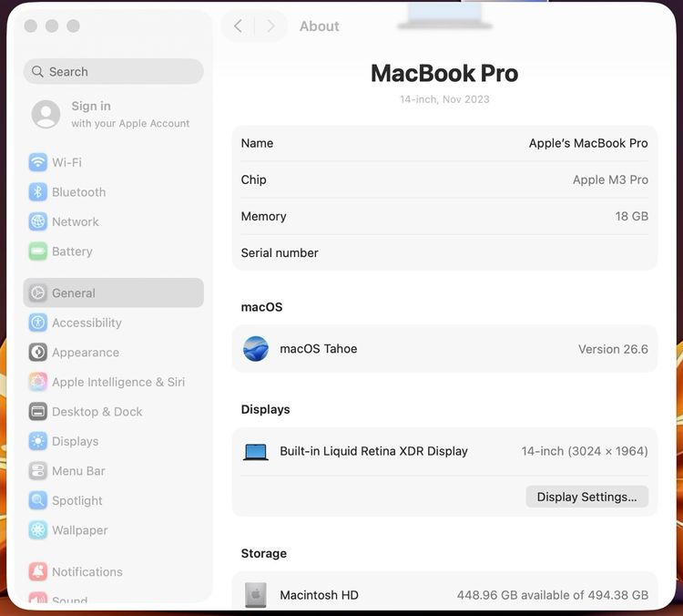Image resolution: width=683 pixels, height=616 pixels.
Task: Click the search magnifier icon
Action: (x=37, y=71)
